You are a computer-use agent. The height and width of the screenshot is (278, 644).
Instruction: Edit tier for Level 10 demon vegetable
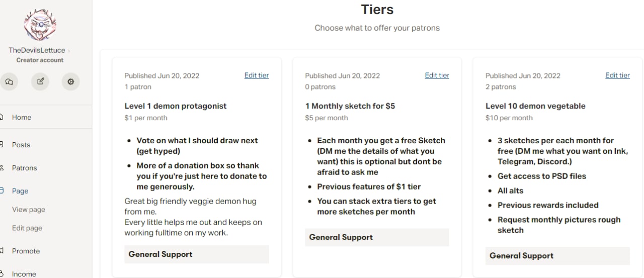[617, 75]
